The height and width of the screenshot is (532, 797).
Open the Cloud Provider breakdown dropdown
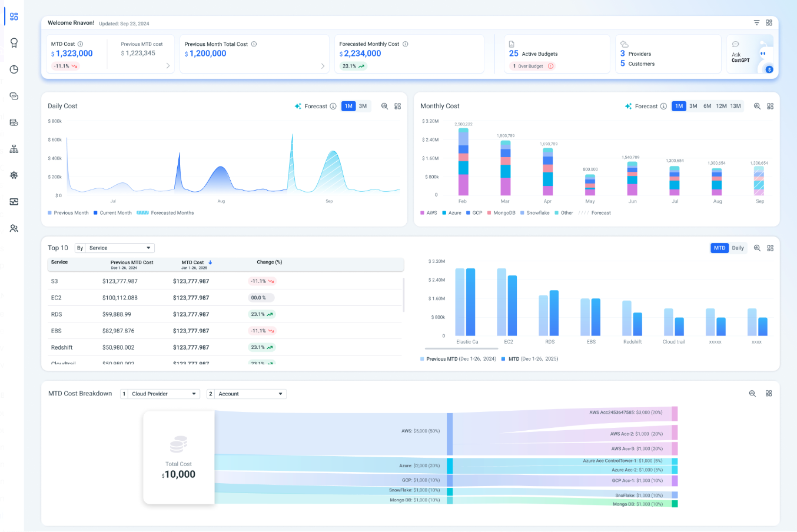click(x=164, y=394)
